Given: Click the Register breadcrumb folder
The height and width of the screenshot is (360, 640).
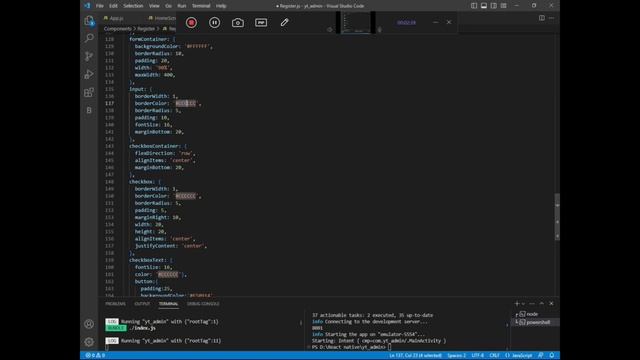Looking at the screenshot, I should (146, 29).
